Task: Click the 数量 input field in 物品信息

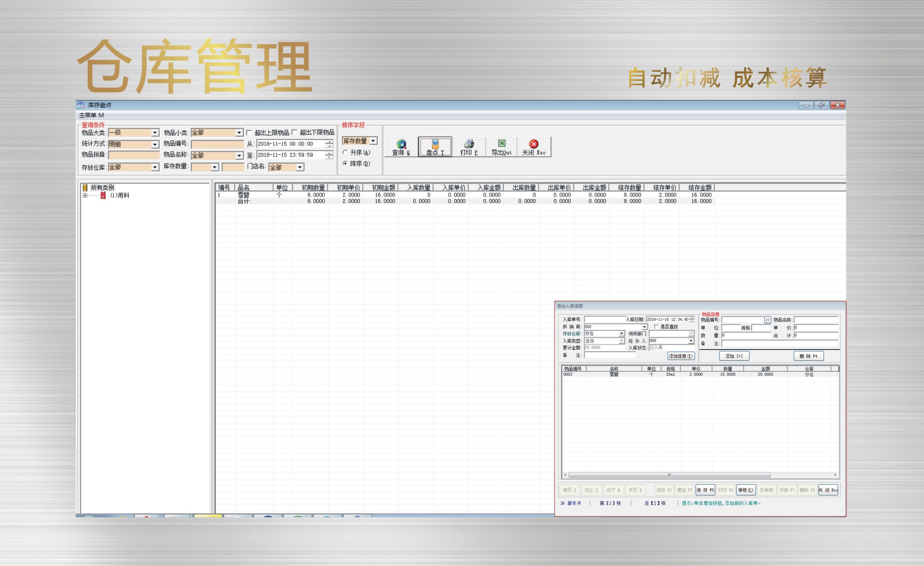Action: (746, 335)
